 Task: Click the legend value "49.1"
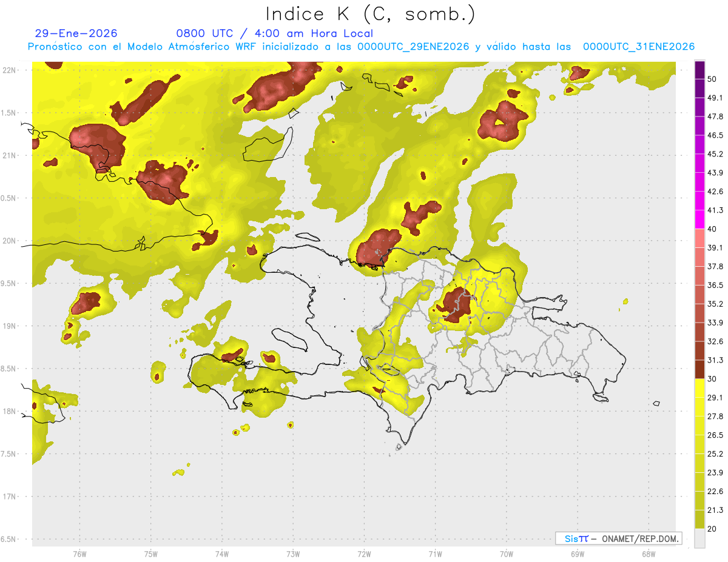coord(716,98)
